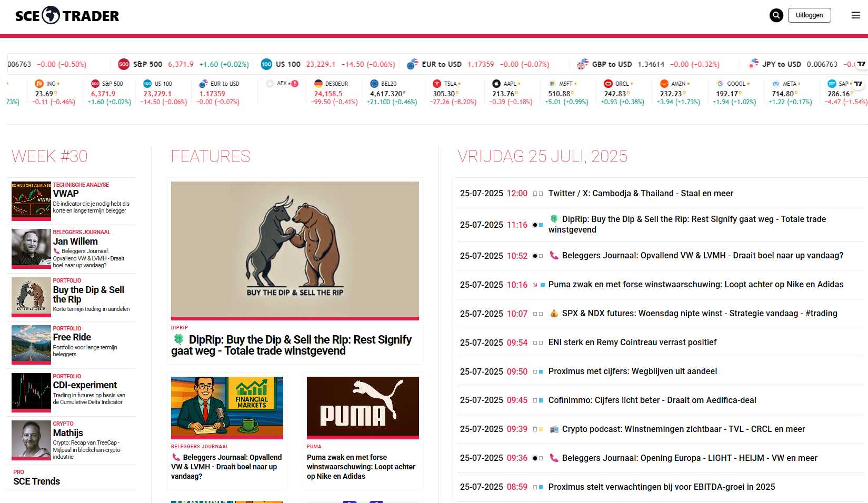Click the phone icon in the 10:52 news row
868x503 pixels.
tap(554, 255)
